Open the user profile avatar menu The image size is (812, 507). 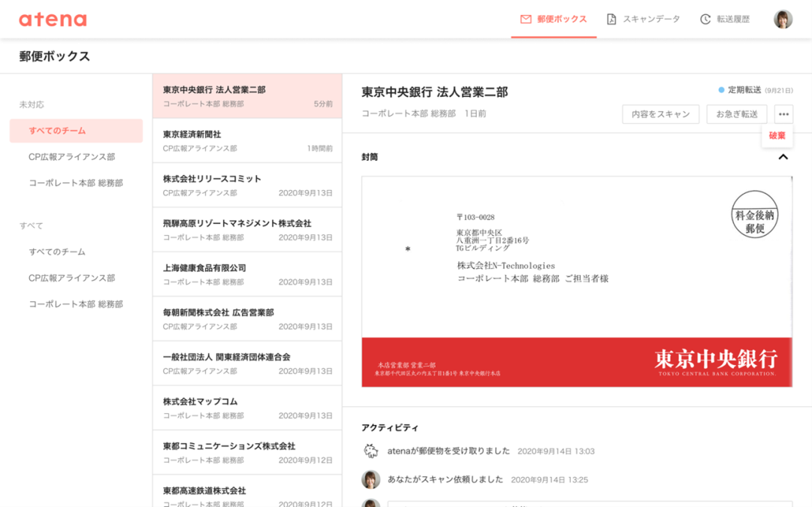click(783, 20)
